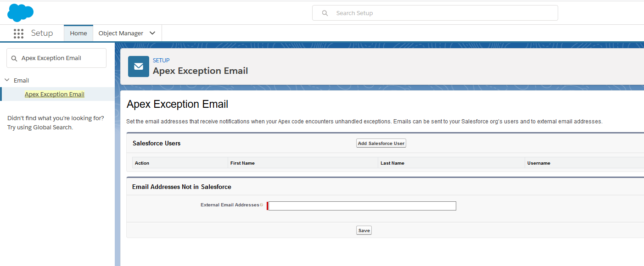Click the magnifier icon in Search Setup
644x266 pixels.
click(325, 13)
